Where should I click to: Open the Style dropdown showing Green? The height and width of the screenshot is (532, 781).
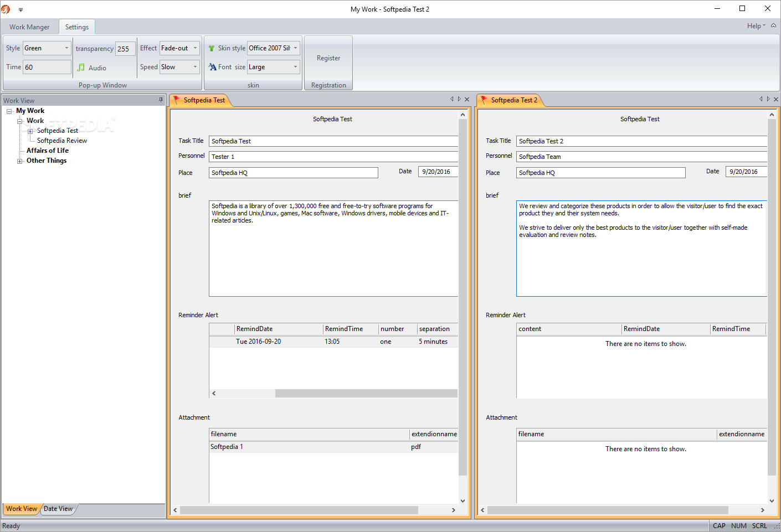click(x=47, y=48)
